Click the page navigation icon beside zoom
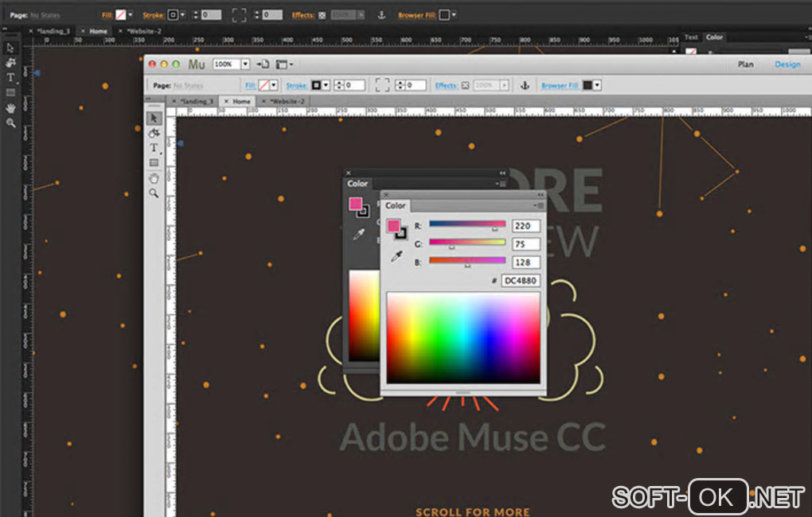Viewport: 812px width, 517px height. tap(263, 64)
